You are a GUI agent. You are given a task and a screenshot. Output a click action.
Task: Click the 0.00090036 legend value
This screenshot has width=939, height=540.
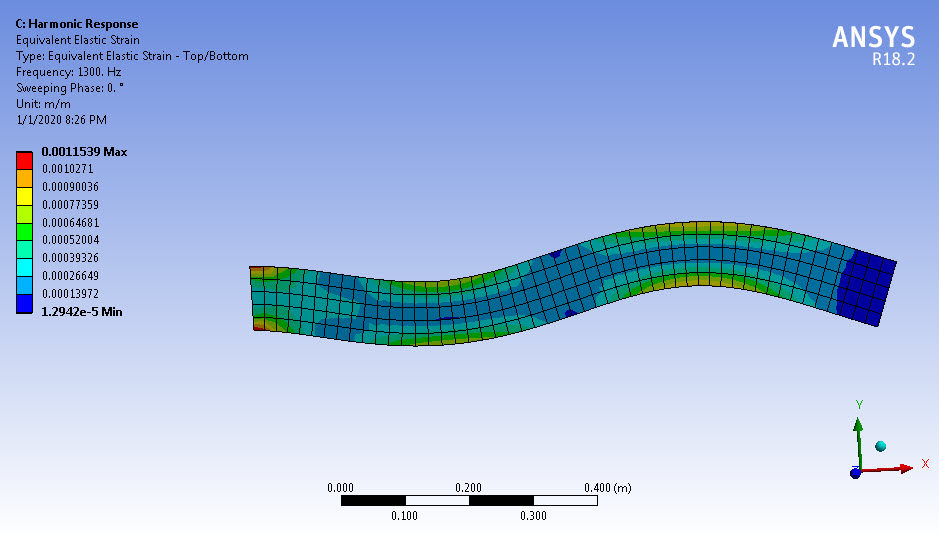tap(70, 187)
